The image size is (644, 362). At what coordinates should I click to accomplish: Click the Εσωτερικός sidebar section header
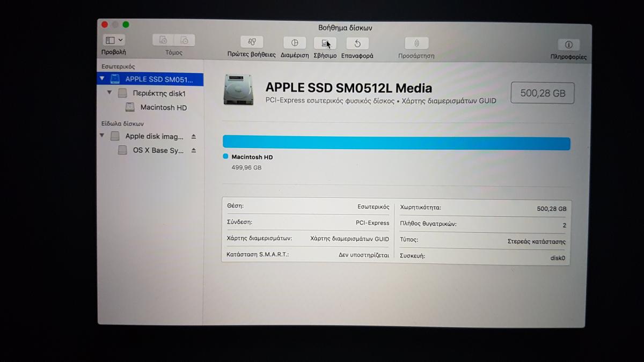click(118, 67)
